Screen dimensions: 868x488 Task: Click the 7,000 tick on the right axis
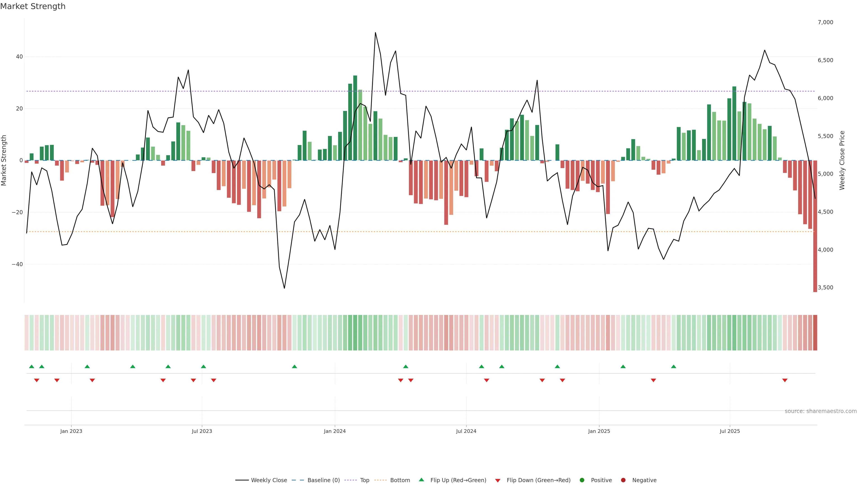[x=825, y=22]
